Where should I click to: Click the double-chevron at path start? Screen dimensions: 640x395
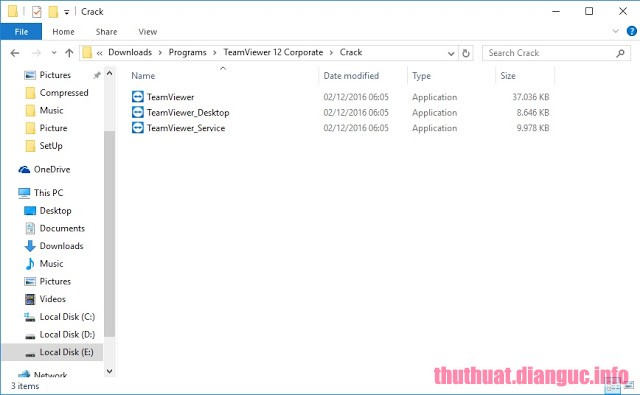(x=99, y=53)
